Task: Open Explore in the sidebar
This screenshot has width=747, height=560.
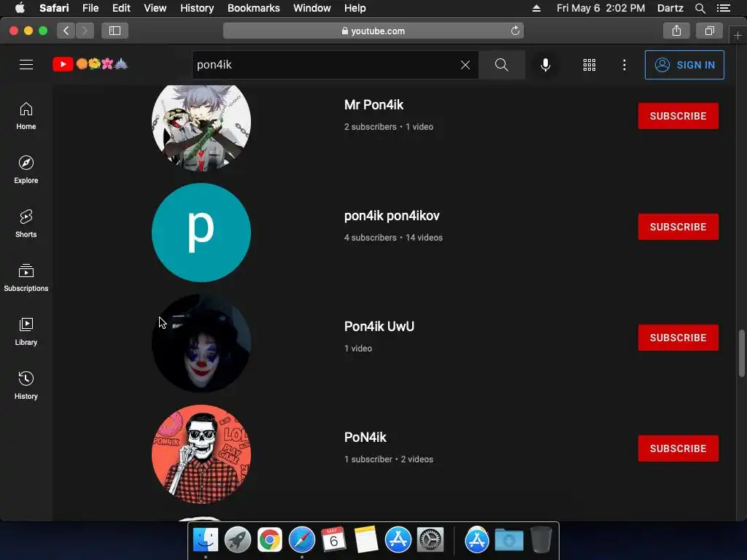Action: click(26, 169)
